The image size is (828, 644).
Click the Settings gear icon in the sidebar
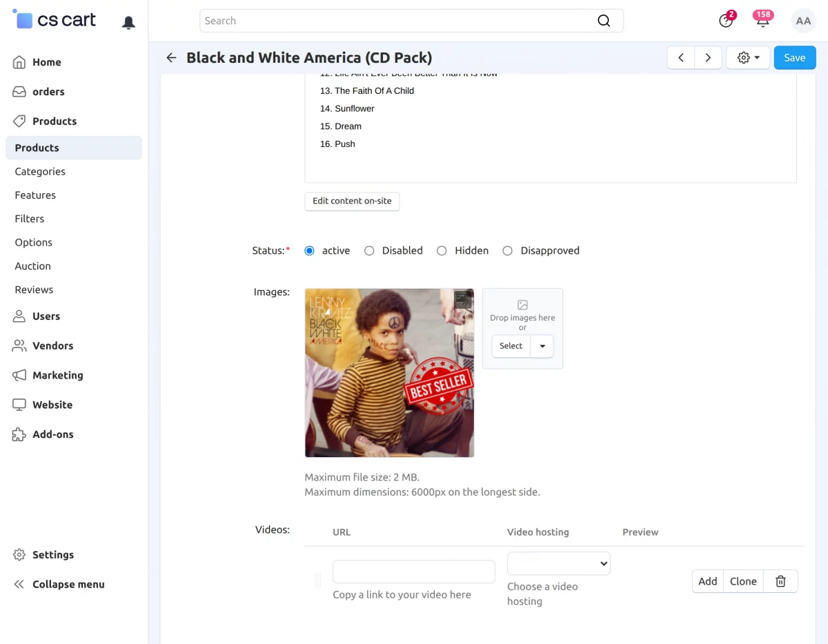pyautogui.click(x=19, y=555)
